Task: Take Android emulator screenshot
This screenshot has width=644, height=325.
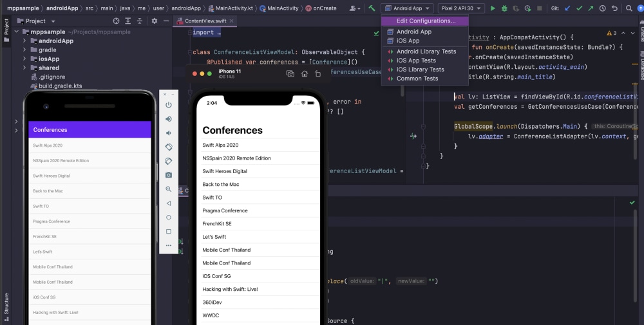Action: (x=168, y=175)
